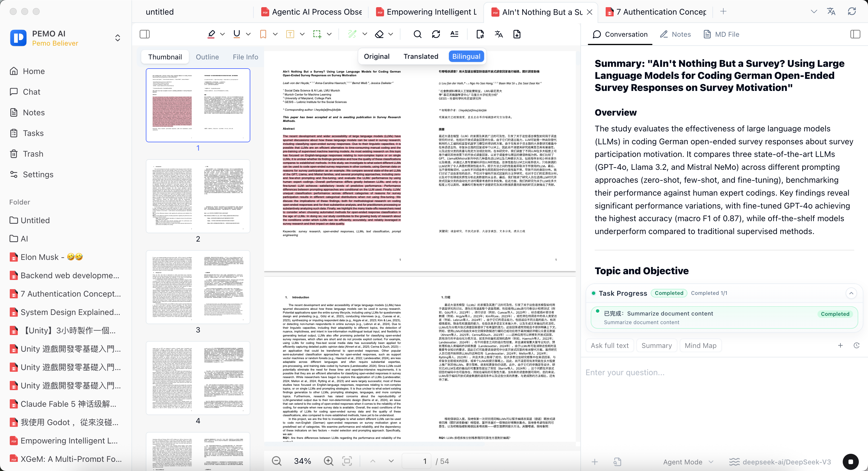Open page 3 thumbnail
Viewport: 868px width, 471px height.
coord(198,287)
